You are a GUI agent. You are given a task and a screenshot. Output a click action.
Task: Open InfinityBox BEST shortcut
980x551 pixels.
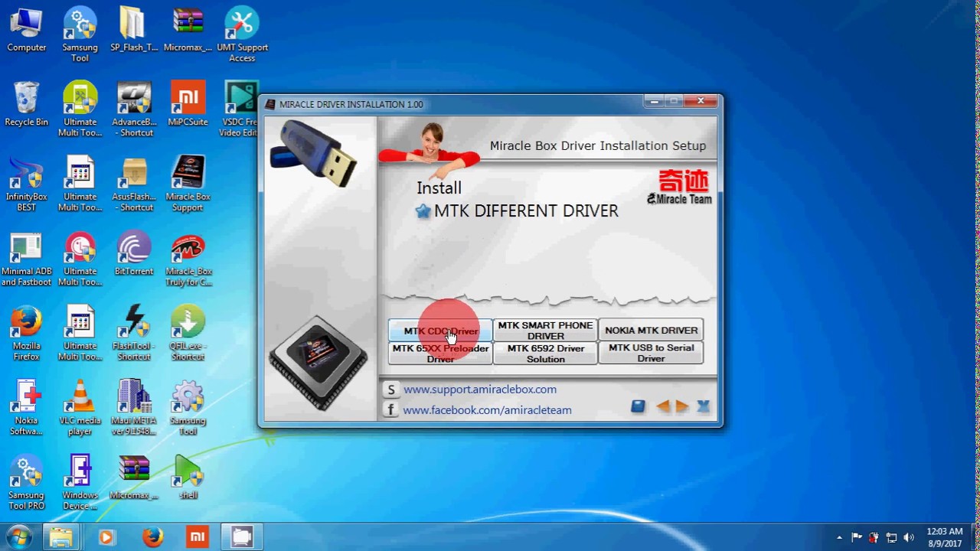(27, 184)
